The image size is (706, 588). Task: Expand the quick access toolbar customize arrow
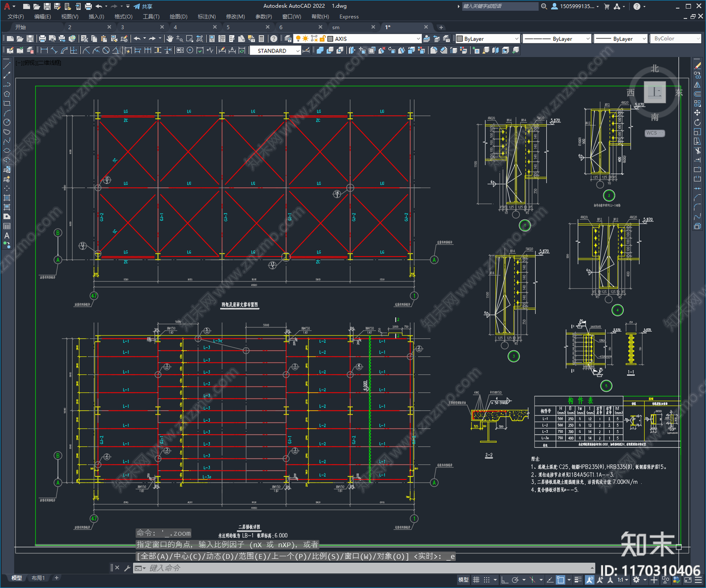point(128,6)
